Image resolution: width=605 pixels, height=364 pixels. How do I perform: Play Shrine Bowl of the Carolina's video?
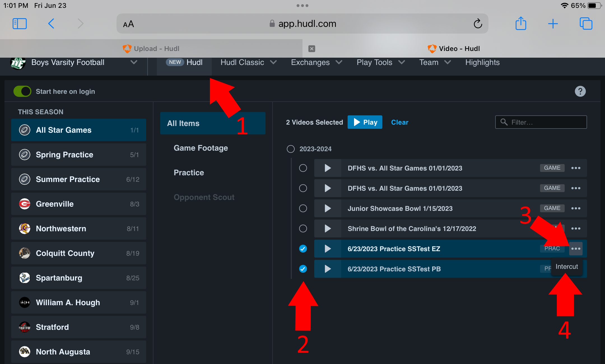[328, 228]
